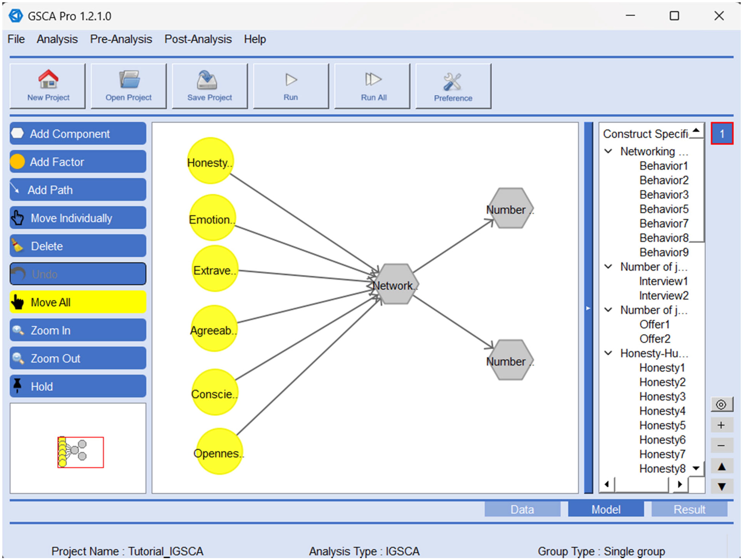This screenshot has height=560, width=743.
Task: Click the target recenter icon button
Action: point(721,404)
